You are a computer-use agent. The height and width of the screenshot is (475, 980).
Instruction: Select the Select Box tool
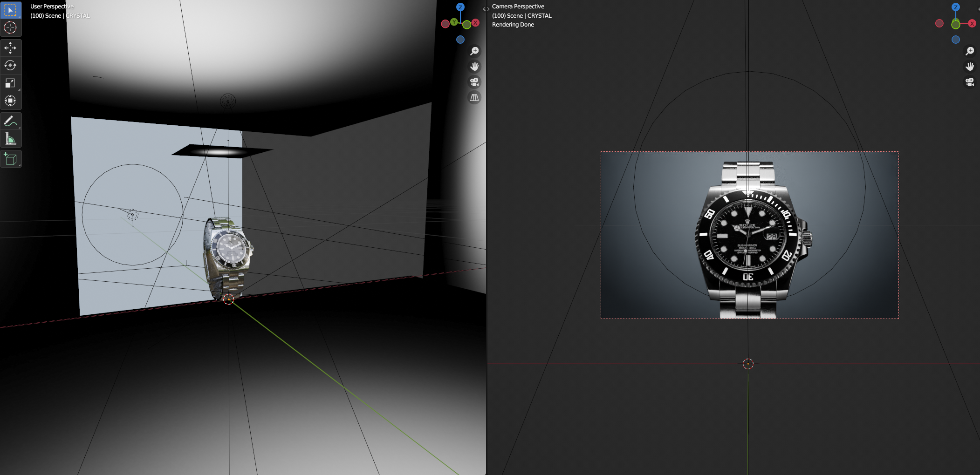(x=10, y=10)
